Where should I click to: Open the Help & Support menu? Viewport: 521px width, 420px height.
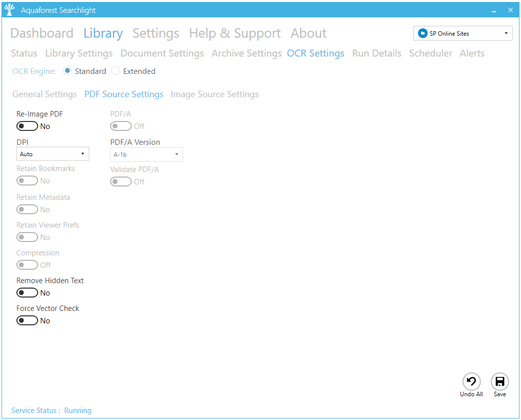pyautogui.click(x=234, y=33)
